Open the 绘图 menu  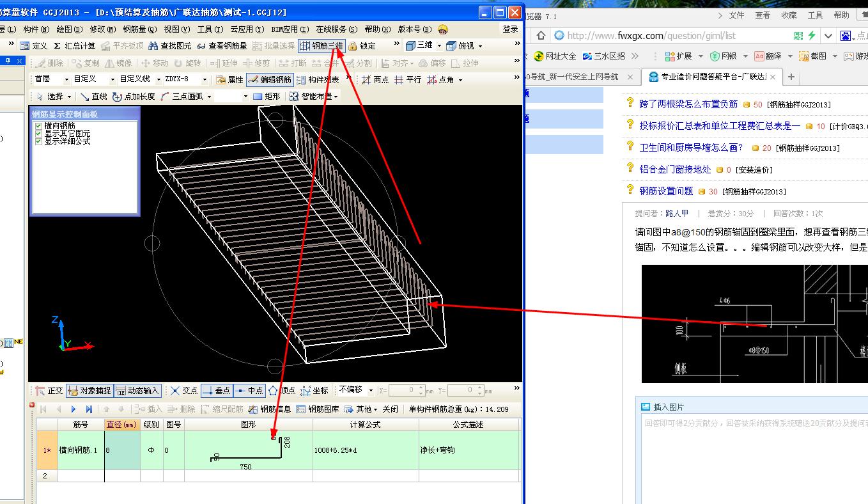click(x=69, y=29)
